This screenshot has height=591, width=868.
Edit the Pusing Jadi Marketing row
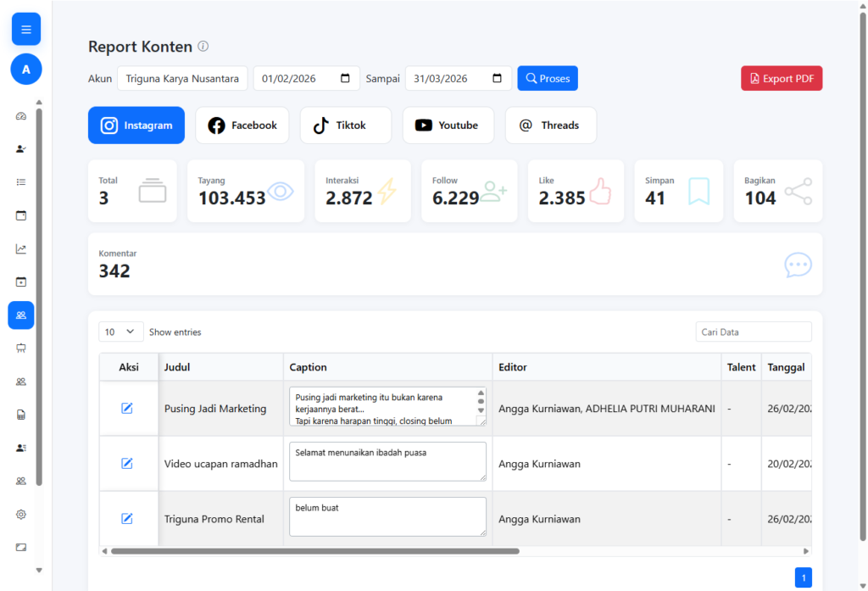tap(127, 409)
